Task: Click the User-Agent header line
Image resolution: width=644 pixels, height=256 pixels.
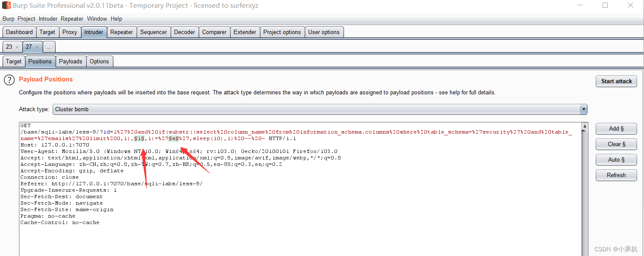Action: click(179, 152)
